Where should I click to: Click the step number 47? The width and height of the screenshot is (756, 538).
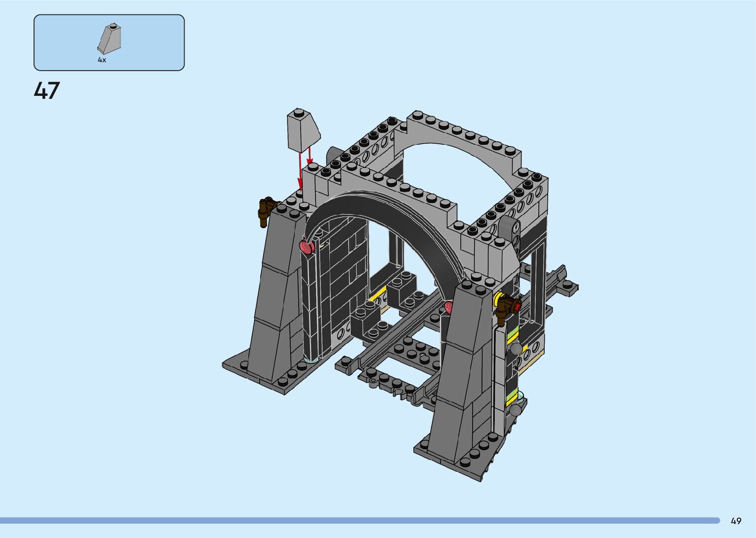(x=46, y=91)
